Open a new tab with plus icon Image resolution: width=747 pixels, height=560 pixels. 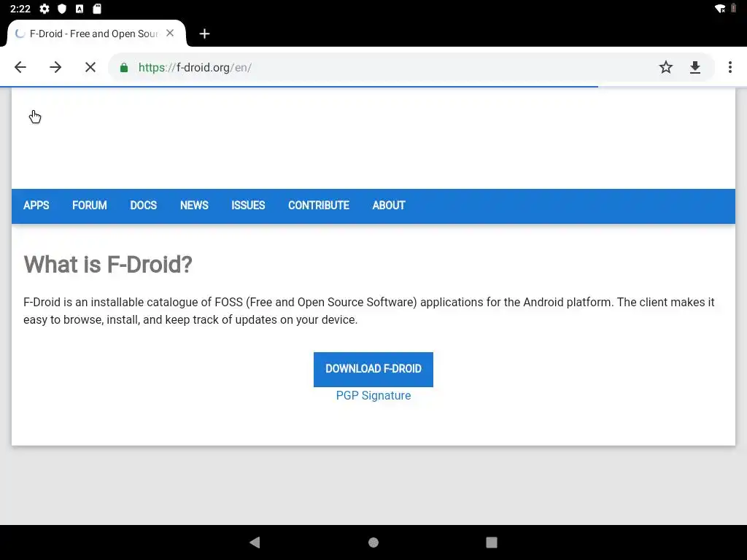click(x=204, y=34)
